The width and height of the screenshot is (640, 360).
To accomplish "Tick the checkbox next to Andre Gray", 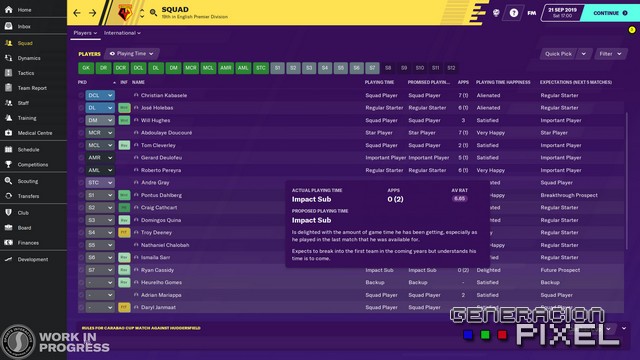I will click(81, 183).
